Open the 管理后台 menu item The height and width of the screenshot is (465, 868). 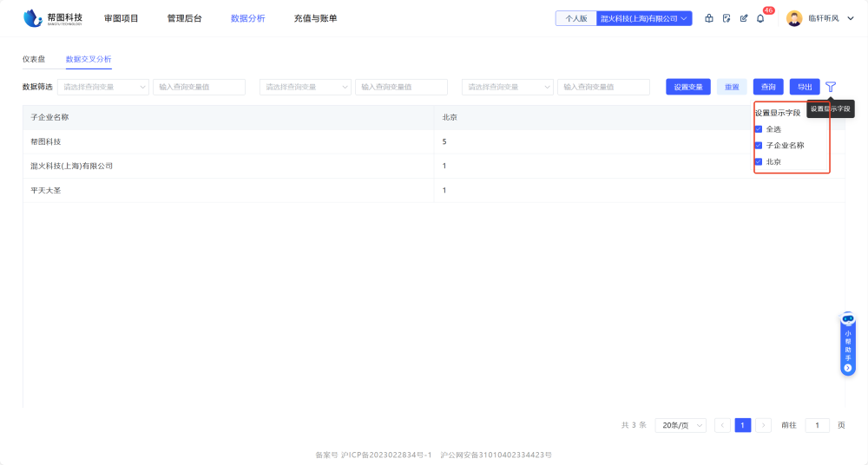(x=184, y=18)
